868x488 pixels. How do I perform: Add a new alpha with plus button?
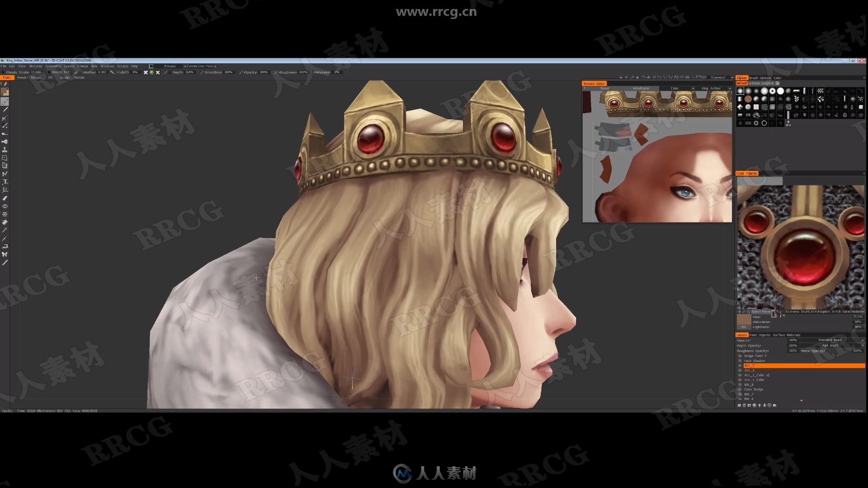coord(788,123)
